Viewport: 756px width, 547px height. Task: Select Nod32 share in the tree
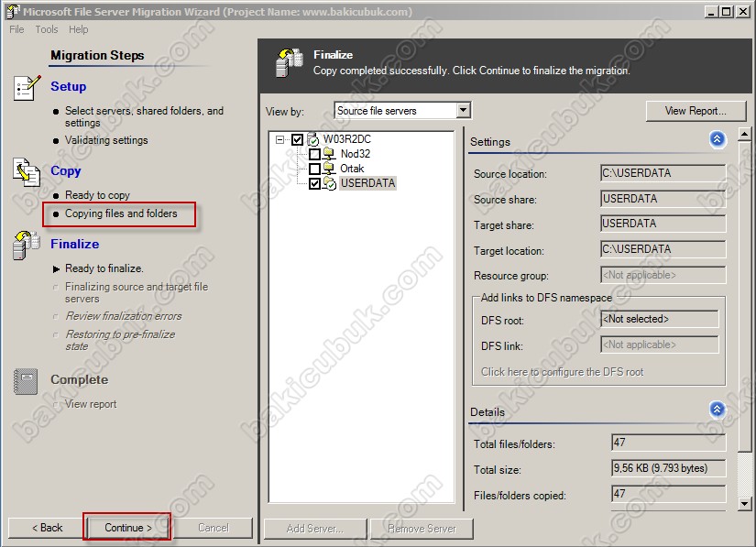tap(356, 154)
